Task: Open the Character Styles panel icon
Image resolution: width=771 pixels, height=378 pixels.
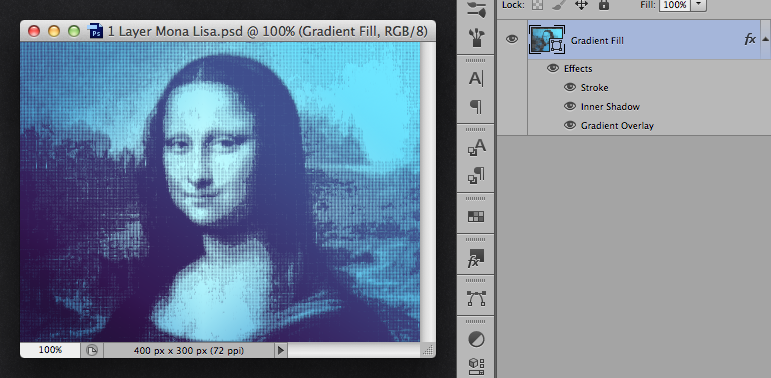Action: (476, 147)
